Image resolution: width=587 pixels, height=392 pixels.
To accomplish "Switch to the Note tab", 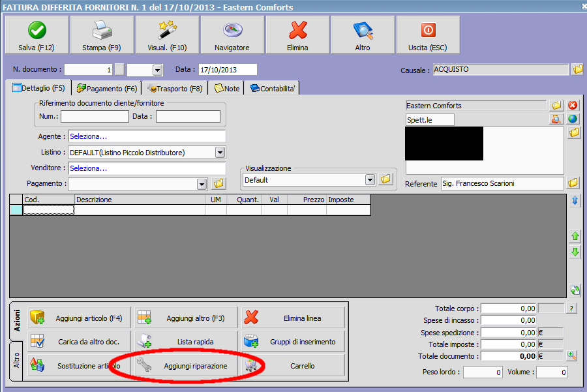I will 226,89.
